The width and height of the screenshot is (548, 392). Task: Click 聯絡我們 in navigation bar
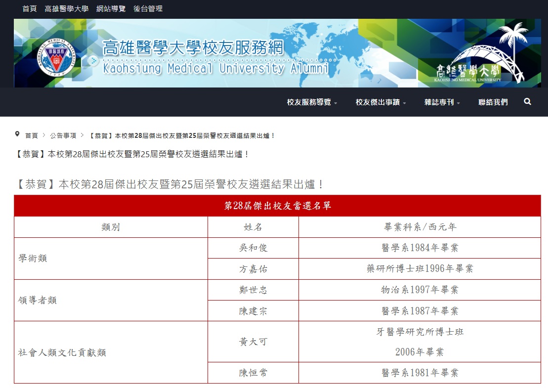coord(493,102)
